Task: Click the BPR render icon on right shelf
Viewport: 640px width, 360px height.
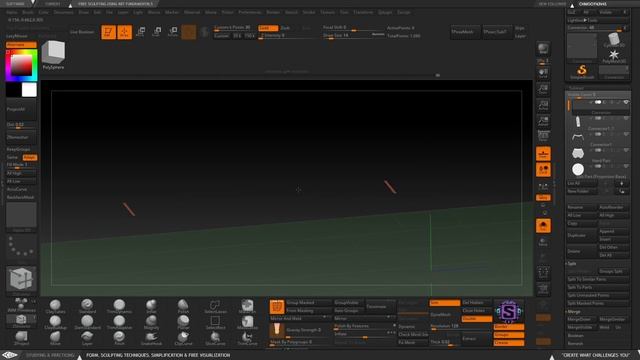Action: point(543,49)
